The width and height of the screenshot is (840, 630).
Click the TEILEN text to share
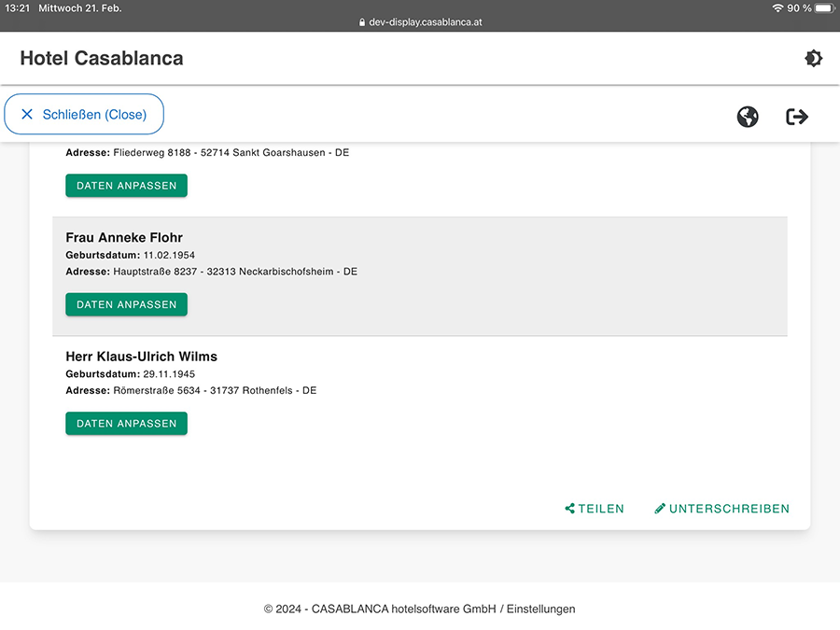(x=601, y=509)
